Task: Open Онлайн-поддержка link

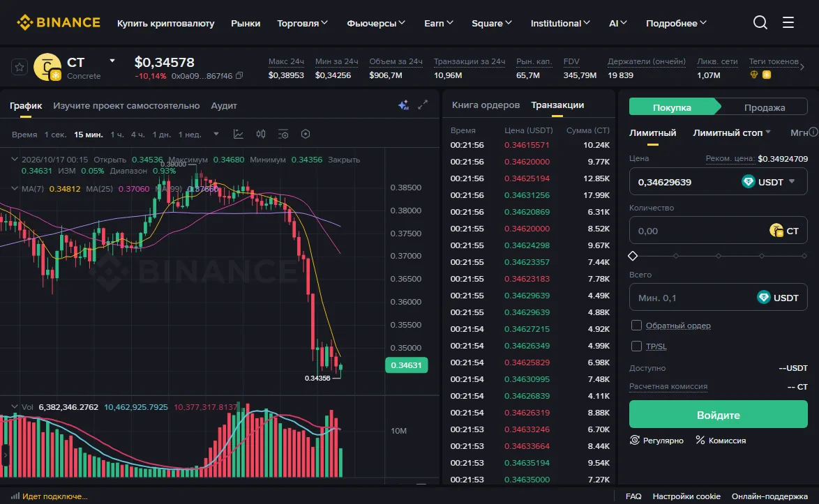Action: tap(769, 496)
